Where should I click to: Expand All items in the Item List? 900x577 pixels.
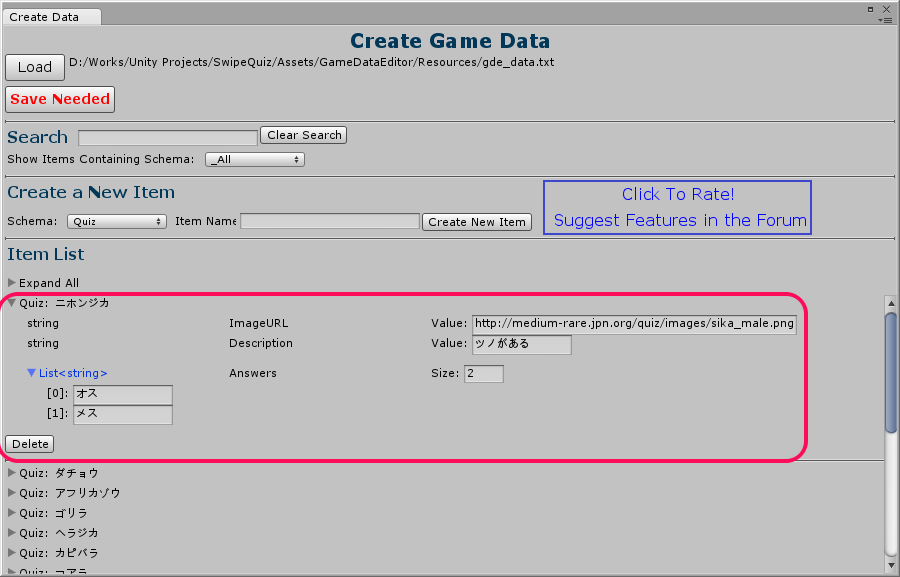[x=45, y=283]
